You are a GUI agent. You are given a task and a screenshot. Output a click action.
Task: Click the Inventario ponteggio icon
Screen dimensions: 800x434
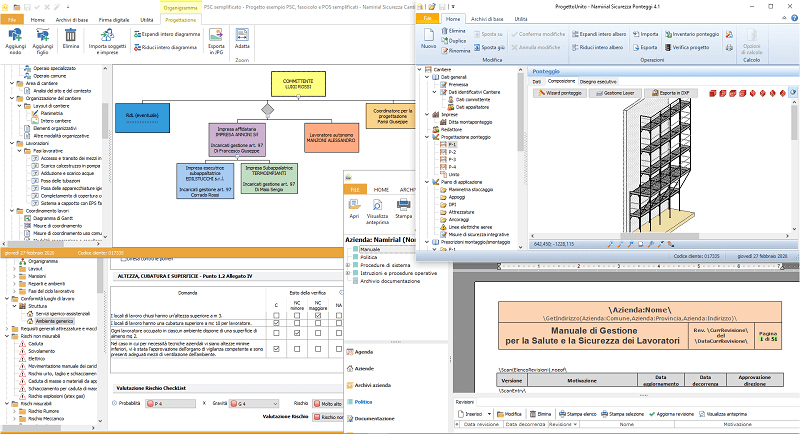[x=670, y=33]
